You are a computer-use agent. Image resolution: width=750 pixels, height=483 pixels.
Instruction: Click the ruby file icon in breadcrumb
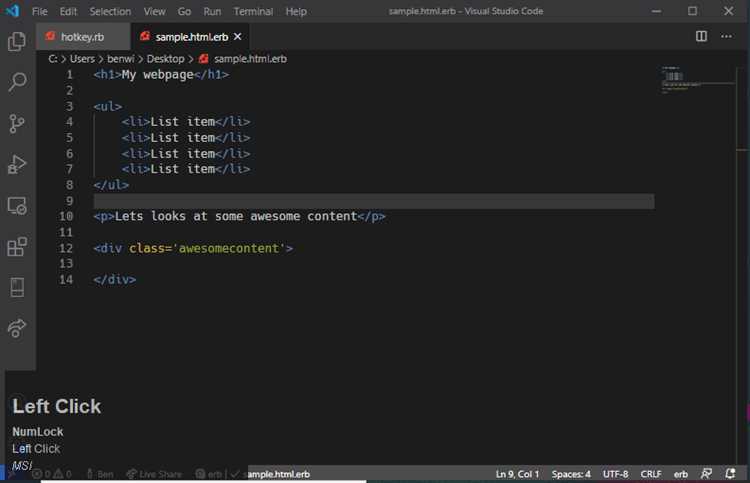[x=203, y=58]
